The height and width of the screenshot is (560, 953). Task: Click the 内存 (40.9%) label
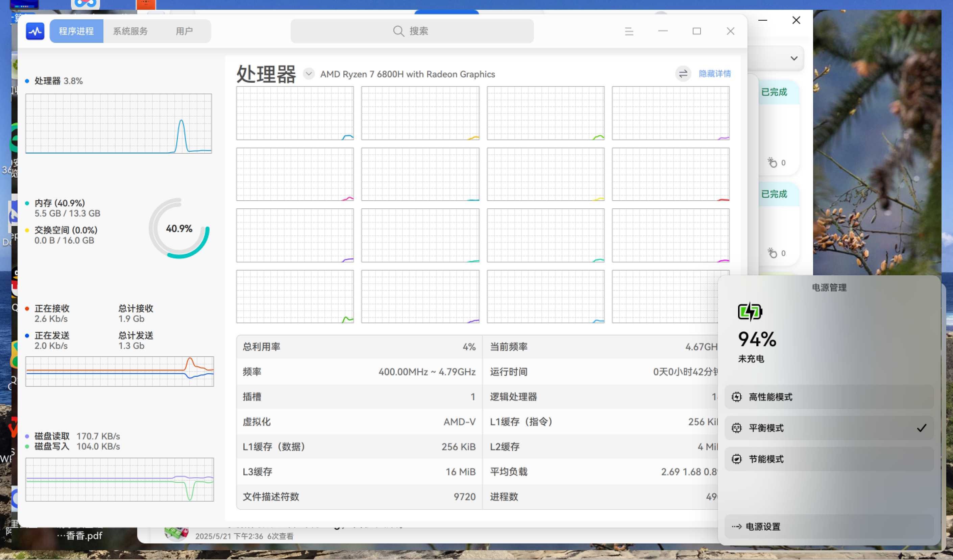(x=60, y=203)
